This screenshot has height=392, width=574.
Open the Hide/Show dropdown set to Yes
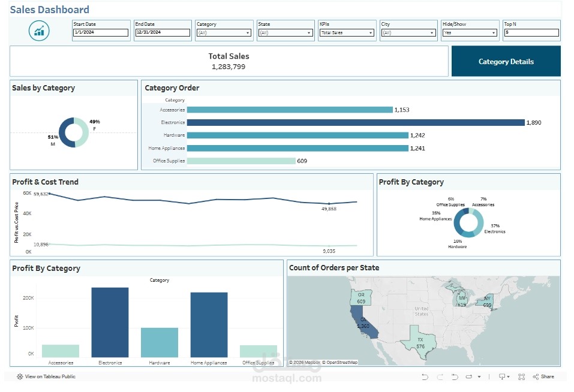[x=495, y=33]
